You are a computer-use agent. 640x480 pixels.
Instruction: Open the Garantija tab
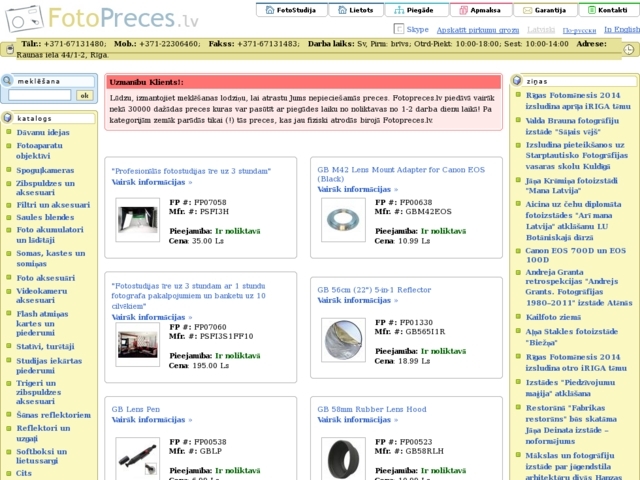543,10
